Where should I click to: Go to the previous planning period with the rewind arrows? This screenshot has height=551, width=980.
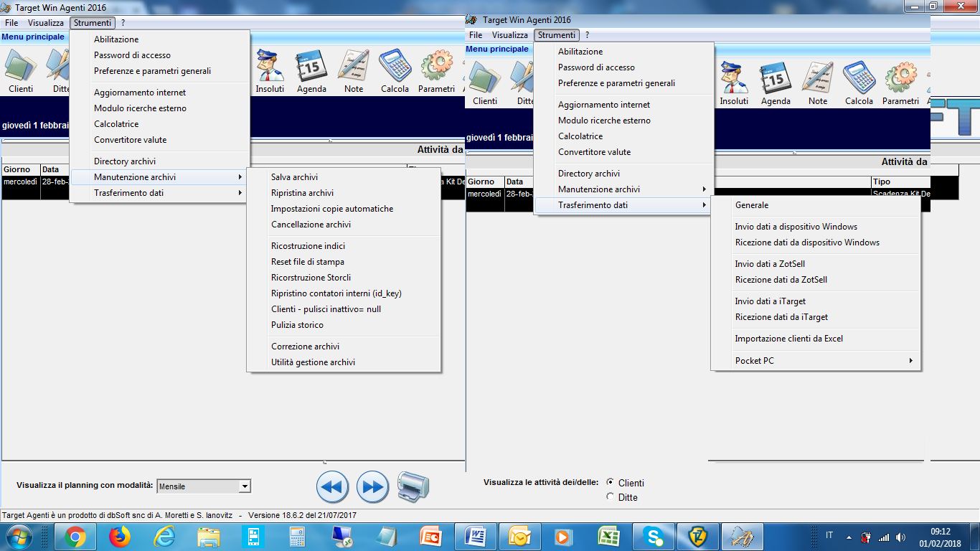click(332, 487)
